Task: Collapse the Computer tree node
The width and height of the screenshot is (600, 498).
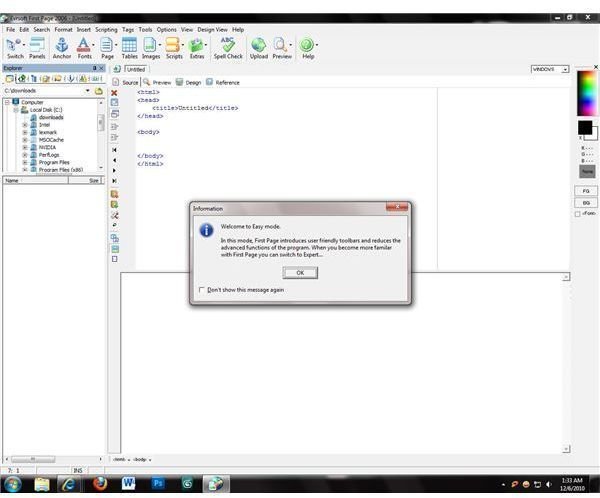Action: coord(7,102)
